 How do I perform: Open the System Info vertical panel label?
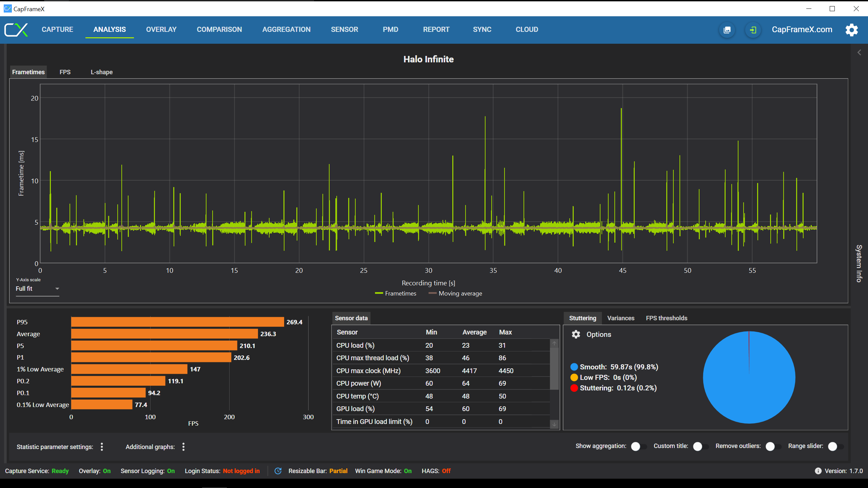pos(859,263)
